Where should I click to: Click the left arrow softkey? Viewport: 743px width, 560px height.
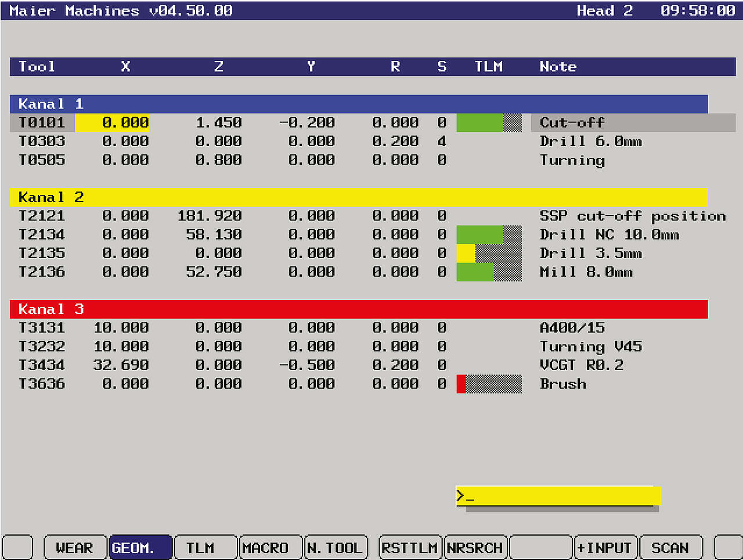pos(17,547)
